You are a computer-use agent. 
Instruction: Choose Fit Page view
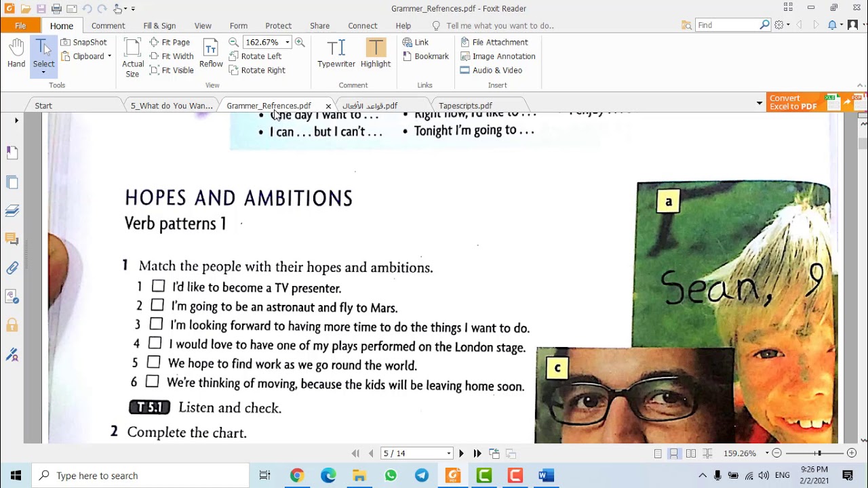click(x=170, y=42)
